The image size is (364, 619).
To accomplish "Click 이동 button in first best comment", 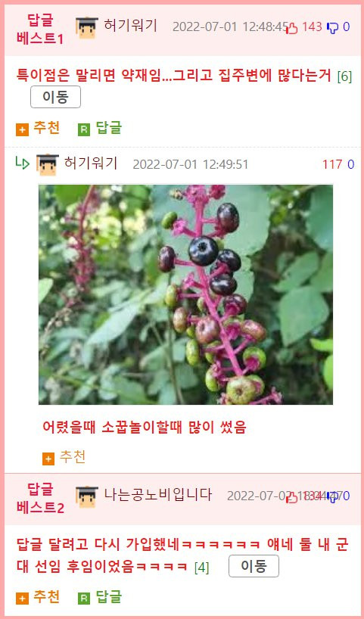I will pyautogui.click(x=56, y=97).
